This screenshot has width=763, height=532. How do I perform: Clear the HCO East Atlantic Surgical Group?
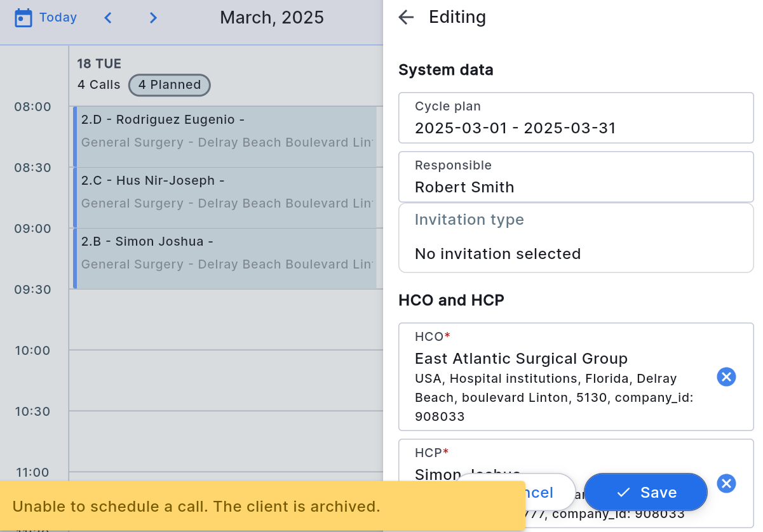pyautogui.click(x=726, y=377)
